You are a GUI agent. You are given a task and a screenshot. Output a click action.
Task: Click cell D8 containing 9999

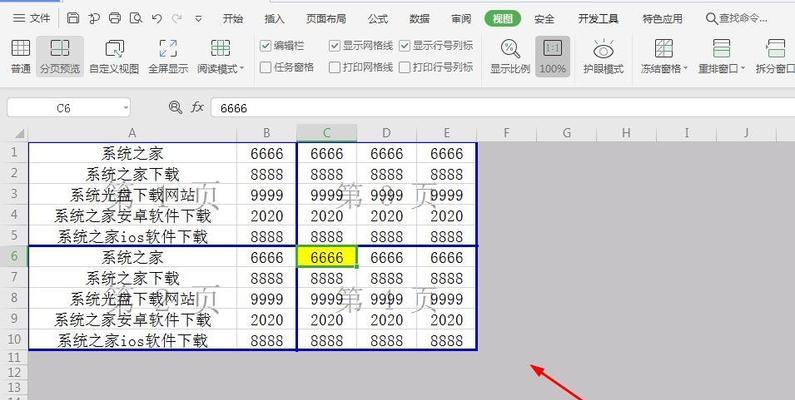click(386, 299)
